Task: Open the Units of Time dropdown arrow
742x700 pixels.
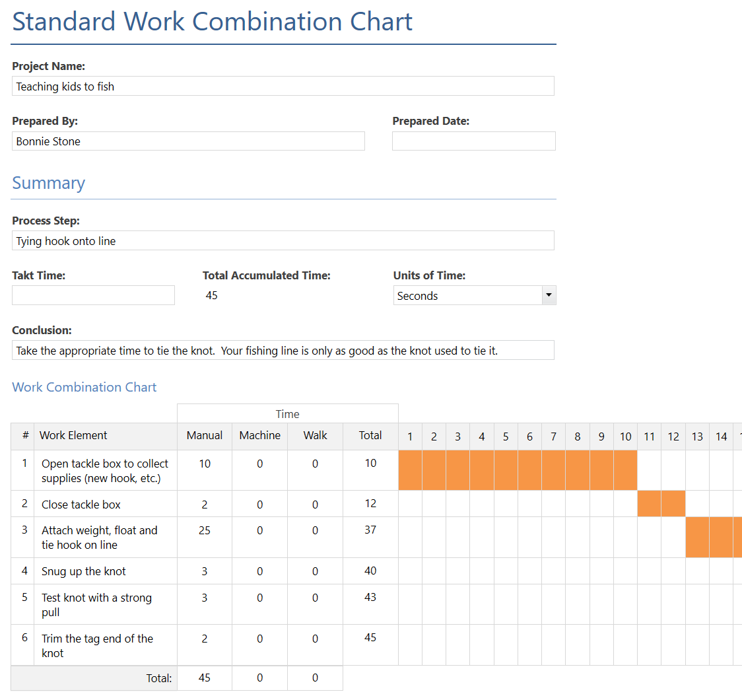Action: coord(549,296)
